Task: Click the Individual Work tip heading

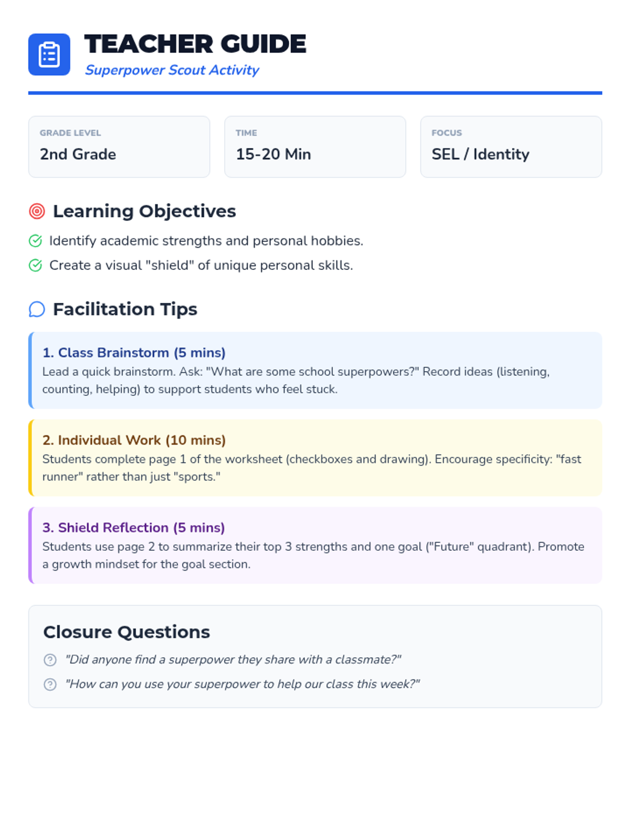Action: coord(134,440)
